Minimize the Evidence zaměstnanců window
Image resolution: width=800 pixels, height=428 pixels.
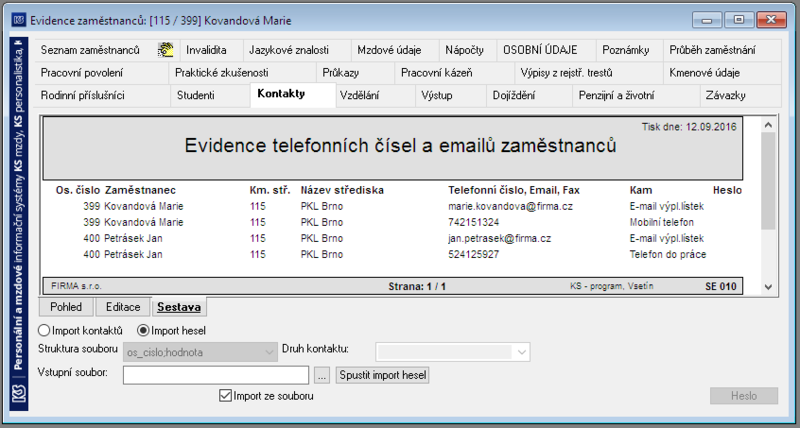pyautogui.click(x=707, y=20)
